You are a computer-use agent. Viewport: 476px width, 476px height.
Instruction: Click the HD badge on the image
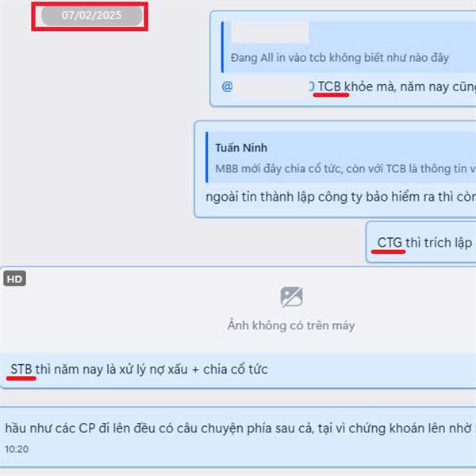point(14,278)
